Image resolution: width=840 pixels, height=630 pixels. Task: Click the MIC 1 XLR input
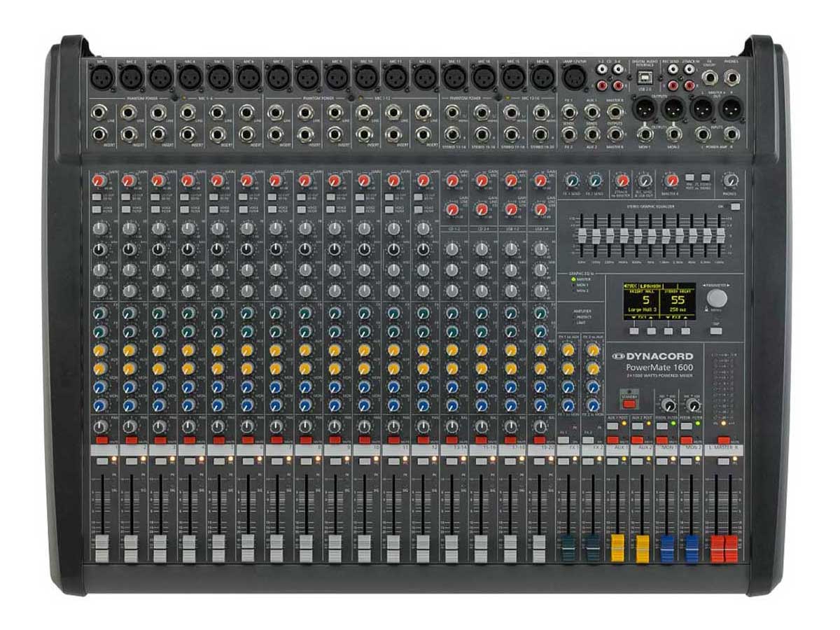[101, 77]
